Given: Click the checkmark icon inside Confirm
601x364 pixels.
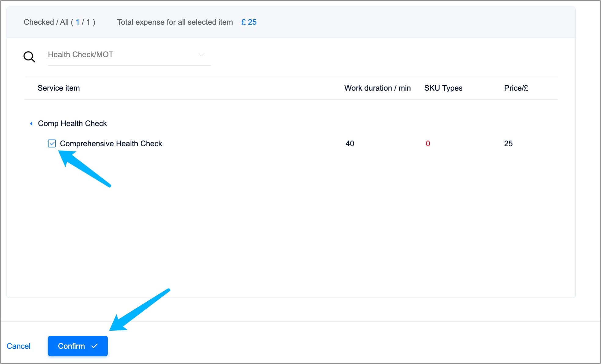Looking at the screenshot, I should pyautogui.click(x=94, y=346).
